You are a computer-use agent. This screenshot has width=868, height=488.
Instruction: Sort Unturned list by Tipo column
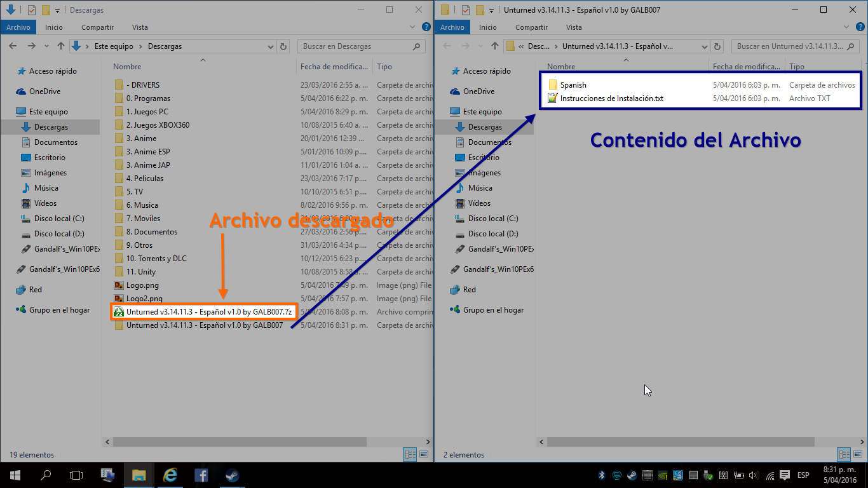(x=797, y=67)
